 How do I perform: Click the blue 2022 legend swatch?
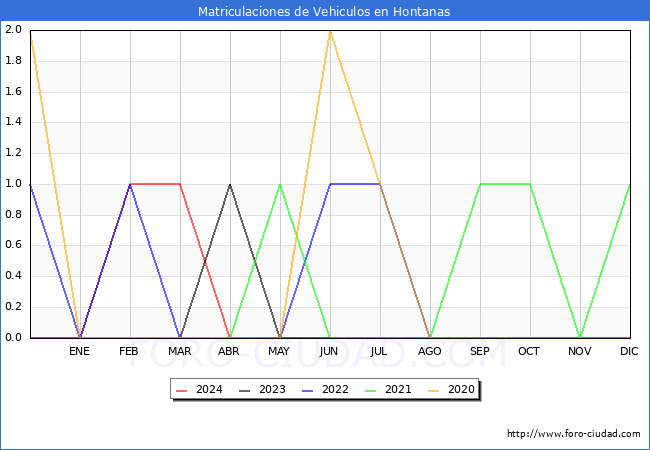click(x=308, y=390)
